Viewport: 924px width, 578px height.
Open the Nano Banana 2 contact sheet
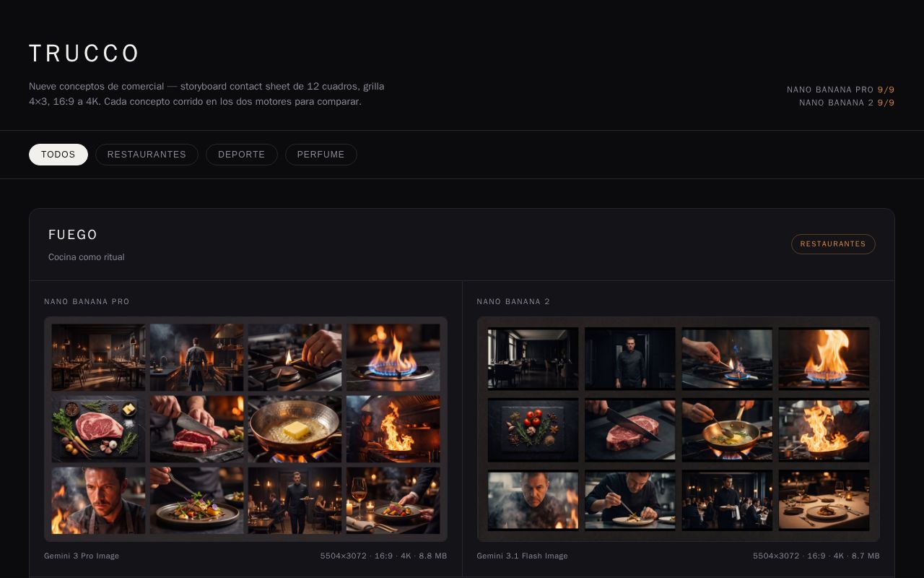pyautogui.click(x=679, y=429)
